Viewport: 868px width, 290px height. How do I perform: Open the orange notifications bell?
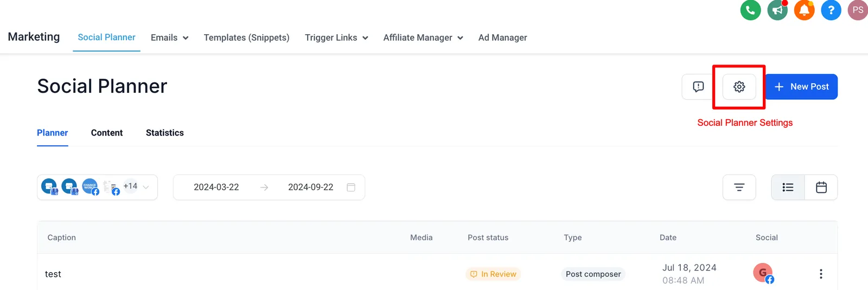804,10
